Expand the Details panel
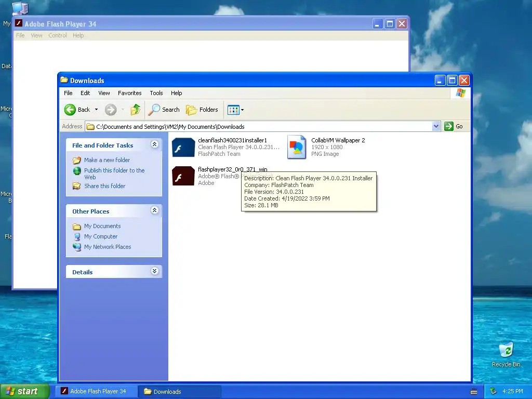Screen dimensions: 532x399 (x=154, y=271)
